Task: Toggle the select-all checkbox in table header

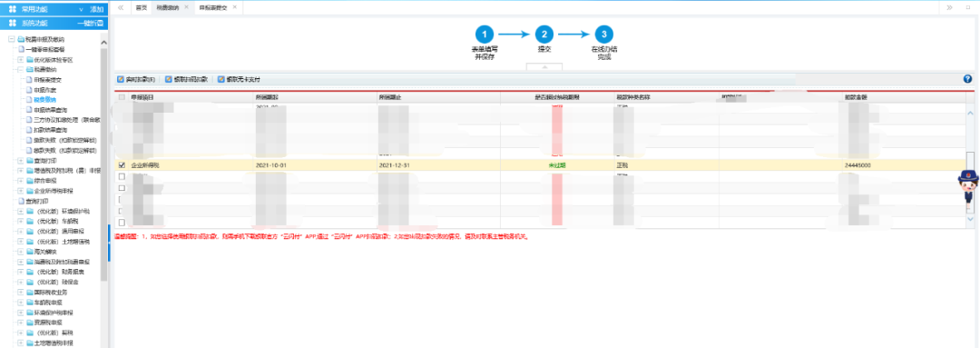Action: (x=122, y=97)
